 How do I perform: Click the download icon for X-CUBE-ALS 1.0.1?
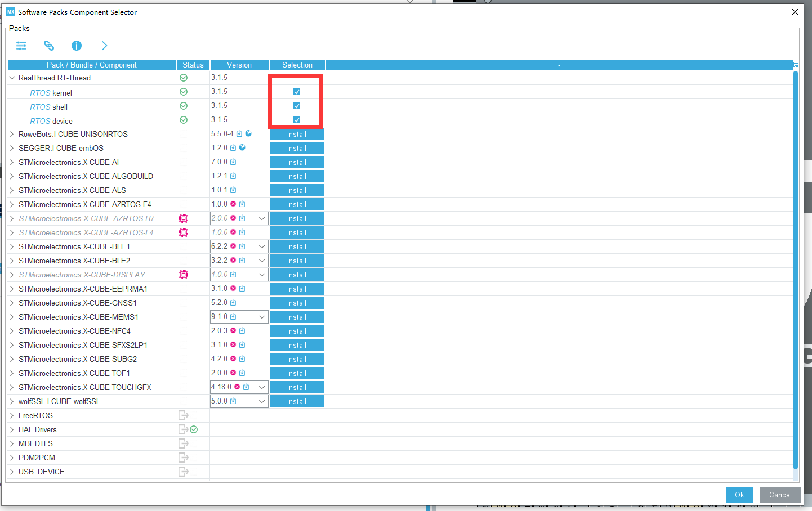pos(233,190)
